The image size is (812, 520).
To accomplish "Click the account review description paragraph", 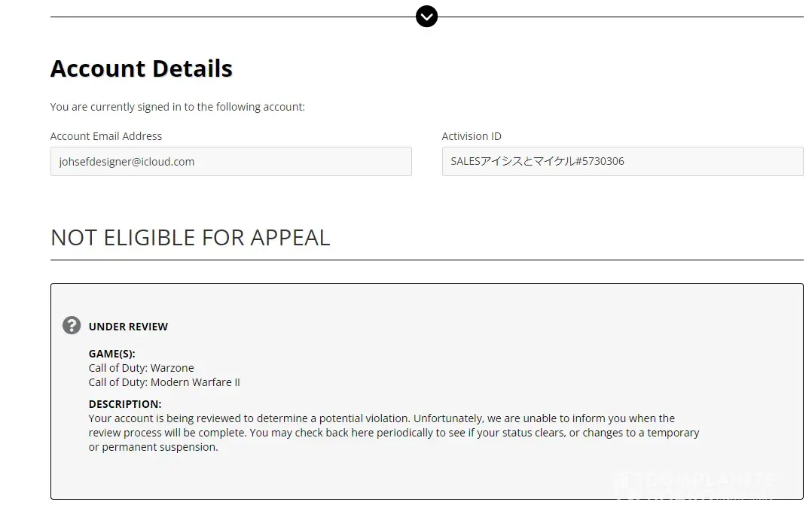I will point(393,433).
